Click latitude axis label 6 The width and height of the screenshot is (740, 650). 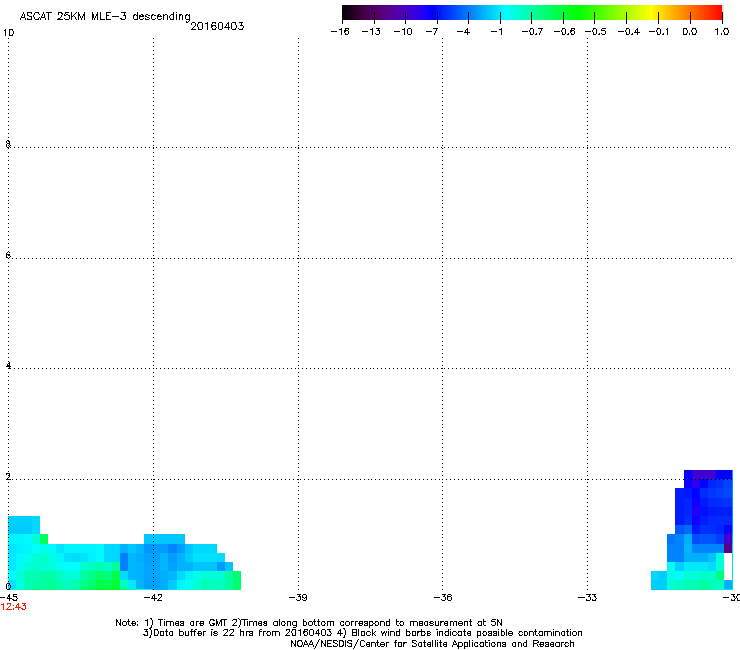click(8, 255)
